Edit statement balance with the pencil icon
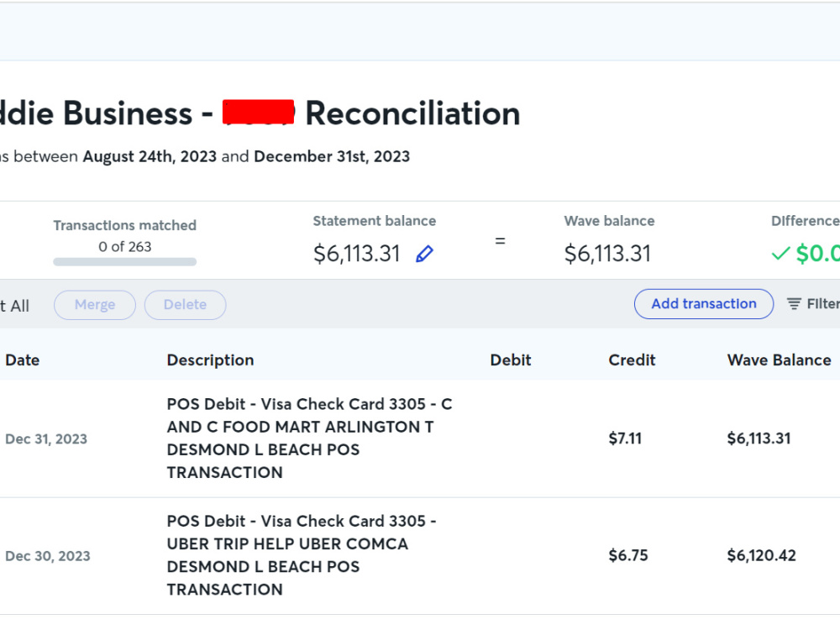 coord(424,254)
